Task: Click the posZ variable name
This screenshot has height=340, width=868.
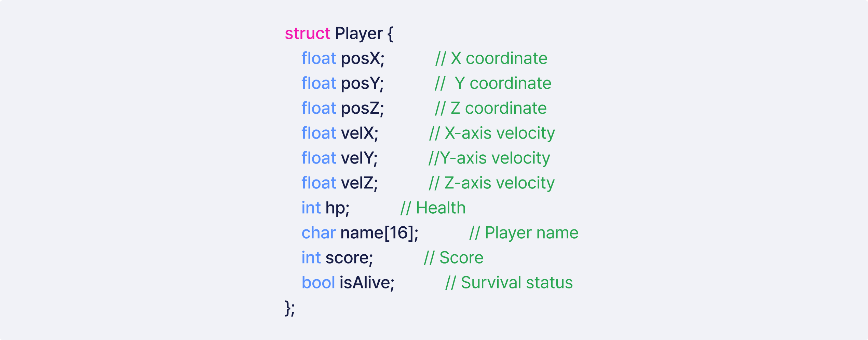Action: click(x=362, y=108)
